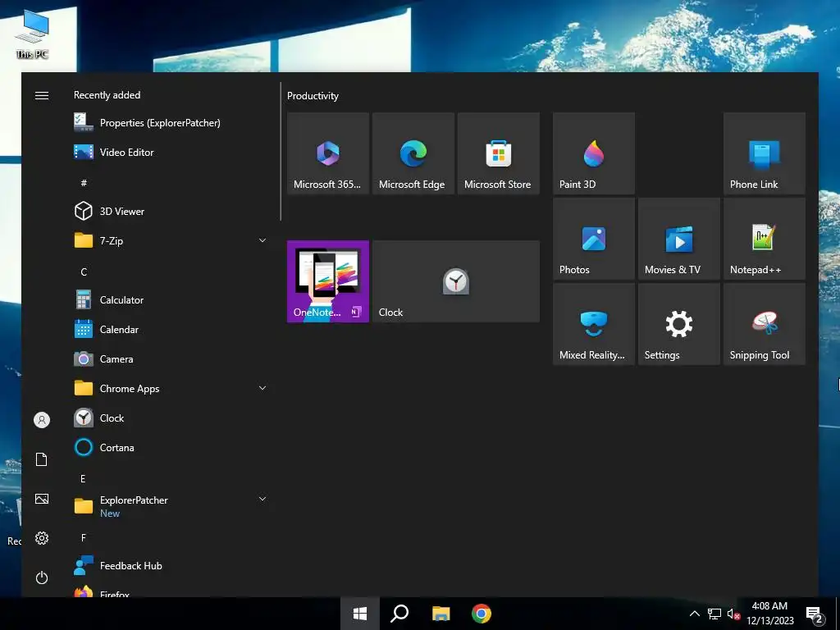Open the OneNote purple tile
840x630 pixels.
pyautogui.click(x=328, y=281)
